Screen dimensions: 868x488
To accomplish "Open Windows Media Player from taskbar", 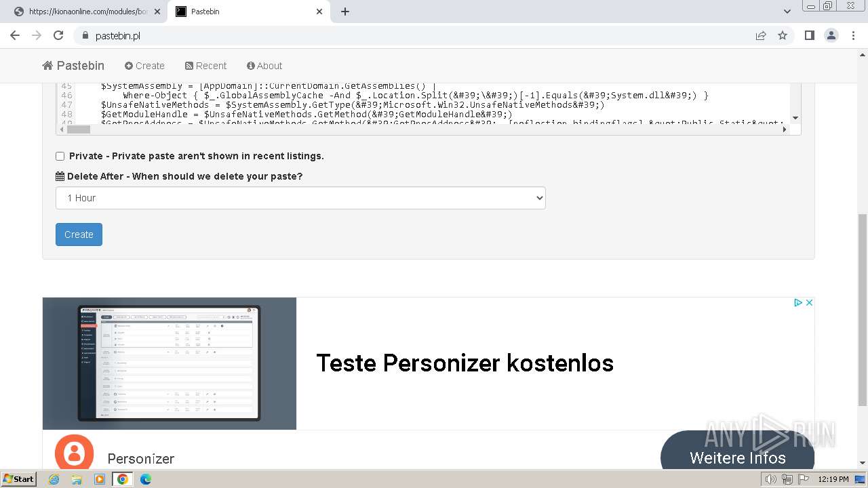I will [100, 479].
